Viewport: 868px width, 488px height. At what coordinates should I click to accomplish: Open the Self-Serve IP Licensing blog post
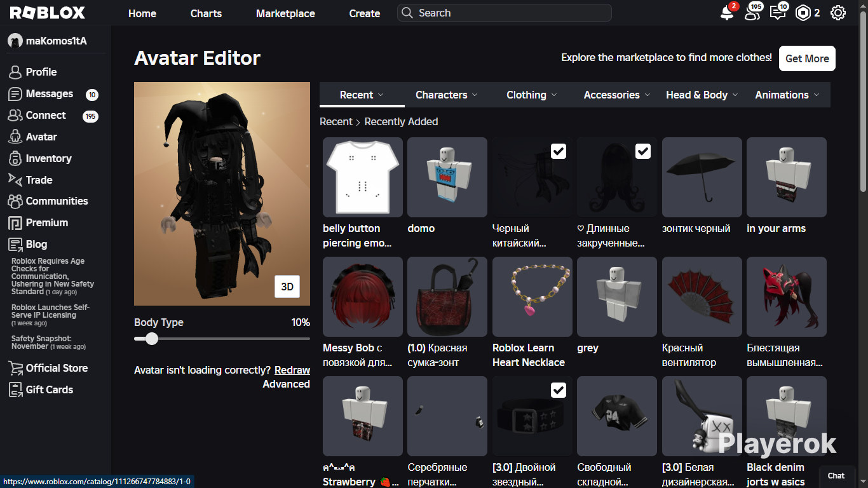coord(51,315)
